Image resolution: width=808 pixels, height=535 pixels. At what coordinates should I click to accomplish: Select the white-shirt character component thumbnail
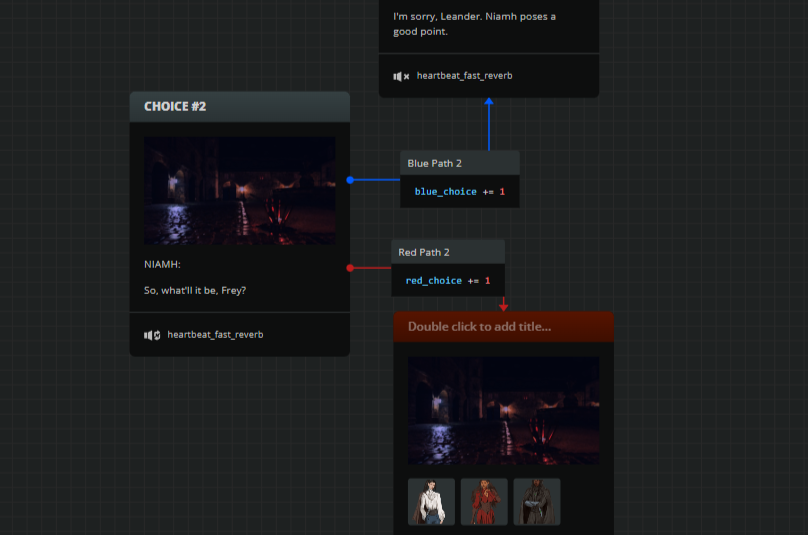click(x=431, y=502)
